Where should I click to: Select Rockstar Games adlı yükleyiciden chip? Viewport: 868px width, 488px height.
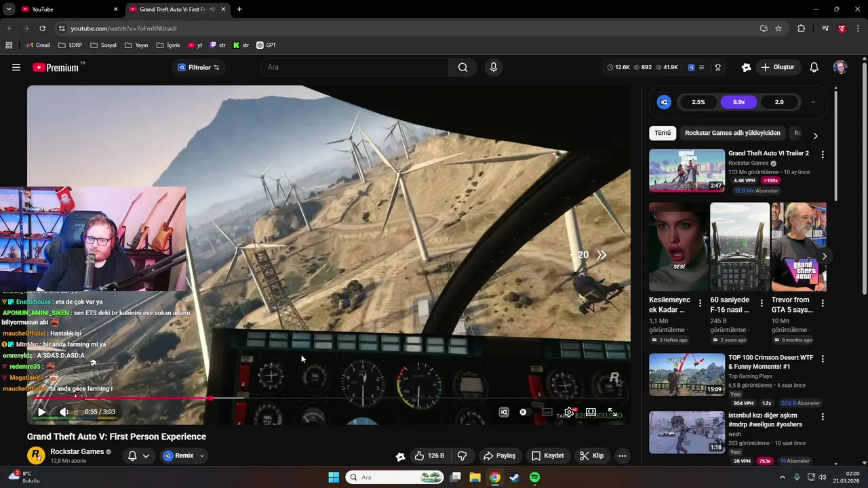[x=732, y=133]
